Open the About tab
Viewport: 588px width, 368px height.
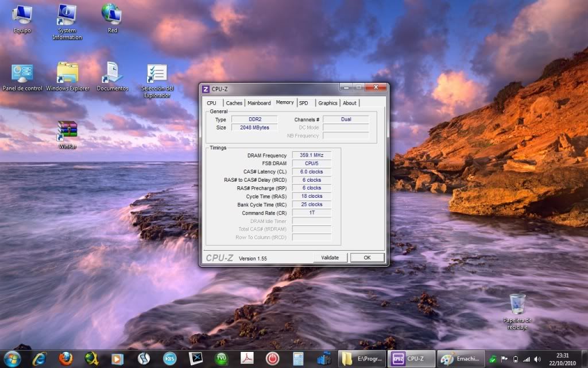click(350, 103)
